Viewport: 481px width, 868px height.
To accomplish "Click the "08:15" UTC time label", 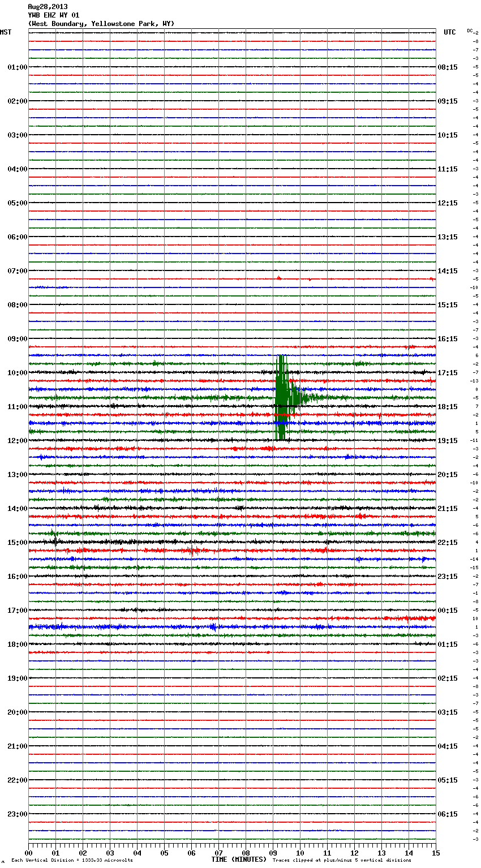I will [448, 67].
